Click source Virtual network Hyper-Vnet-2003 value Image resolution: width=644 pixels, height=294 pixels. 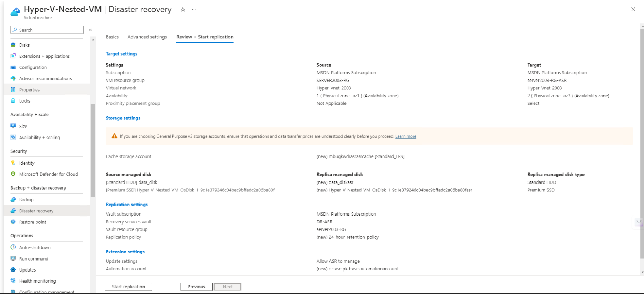(334, 88)
